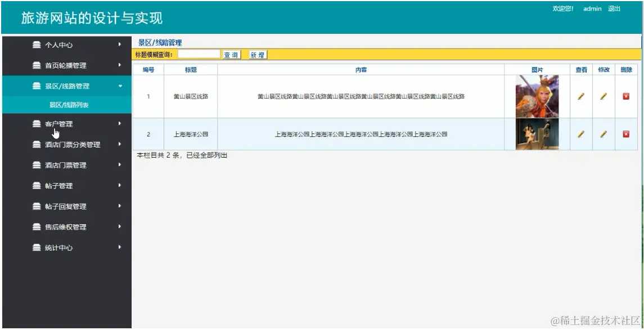The height and width of the screenshot is (330, 644).
Task: Delete the 黄山景区线路 record
Action: pos(626,96)
